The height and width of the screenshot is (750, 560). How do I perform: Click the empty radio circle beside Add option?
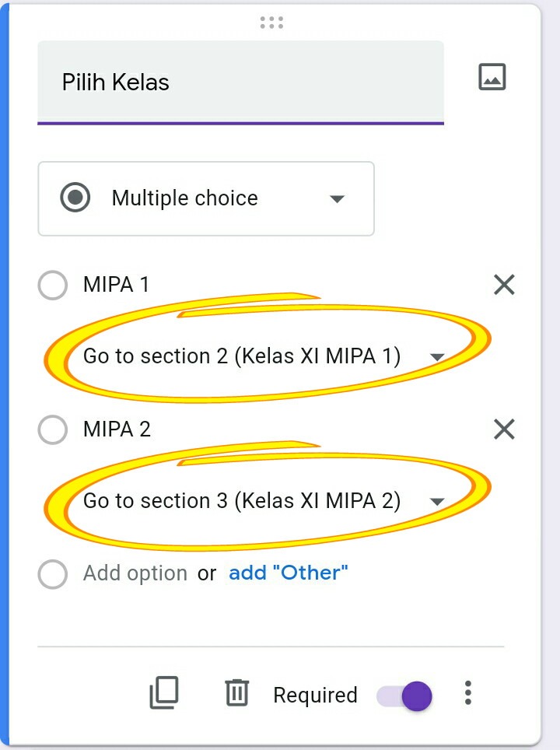click(x=53, y=574)
